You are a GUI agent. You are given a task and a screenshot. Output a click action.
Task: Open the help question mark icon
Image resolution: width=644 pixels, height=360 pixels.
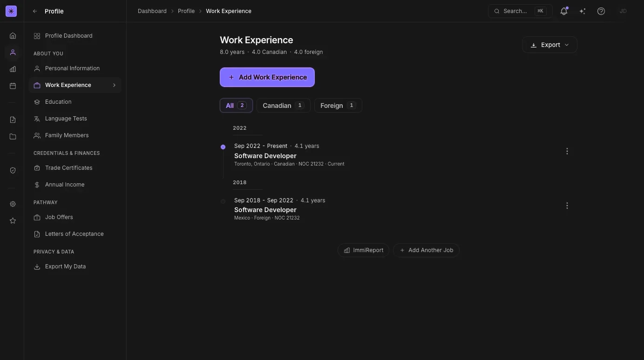[601, 11]
